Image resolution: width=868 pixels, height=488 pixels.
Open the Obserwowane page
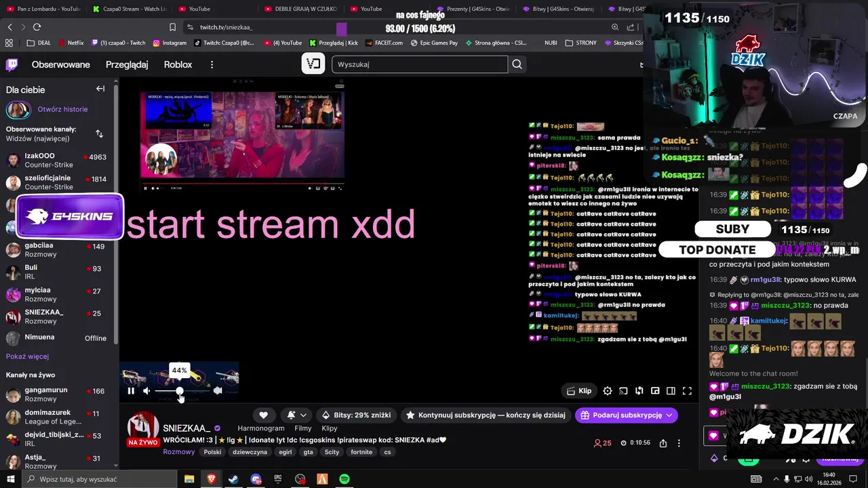61,64
